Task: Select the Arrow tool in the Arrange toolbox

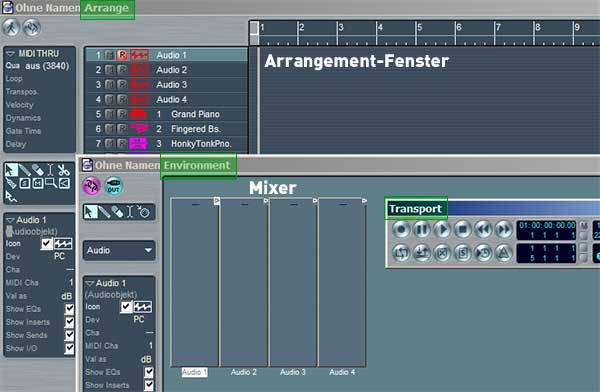Action: [11, 170]
